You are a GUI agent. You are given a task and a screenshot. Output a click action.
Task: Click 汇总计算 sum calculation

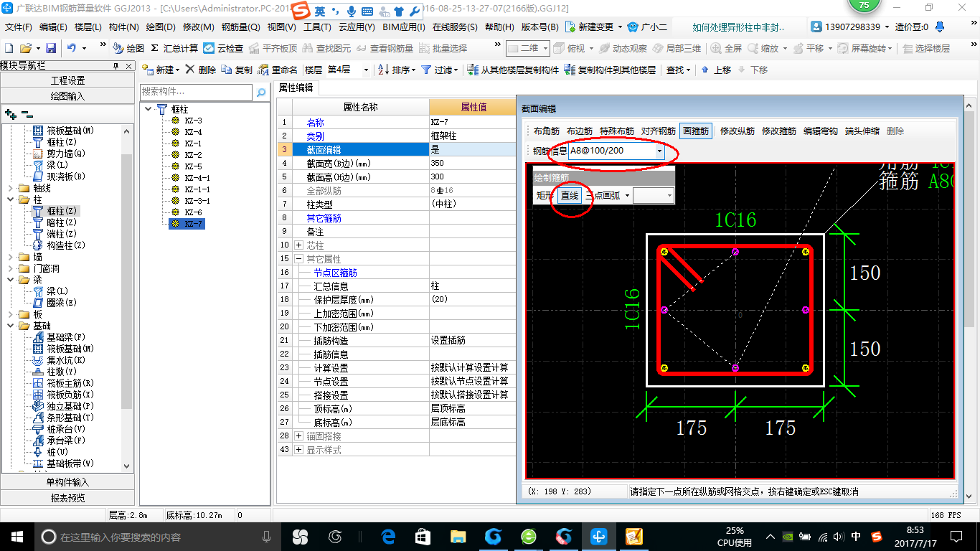point(174,49)
